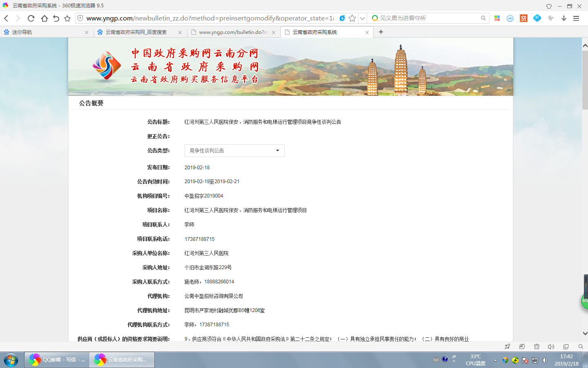Viewport: 588px width, 368px height.
Task: Open downloads with the down arrow icon
Action: point(564,18)
